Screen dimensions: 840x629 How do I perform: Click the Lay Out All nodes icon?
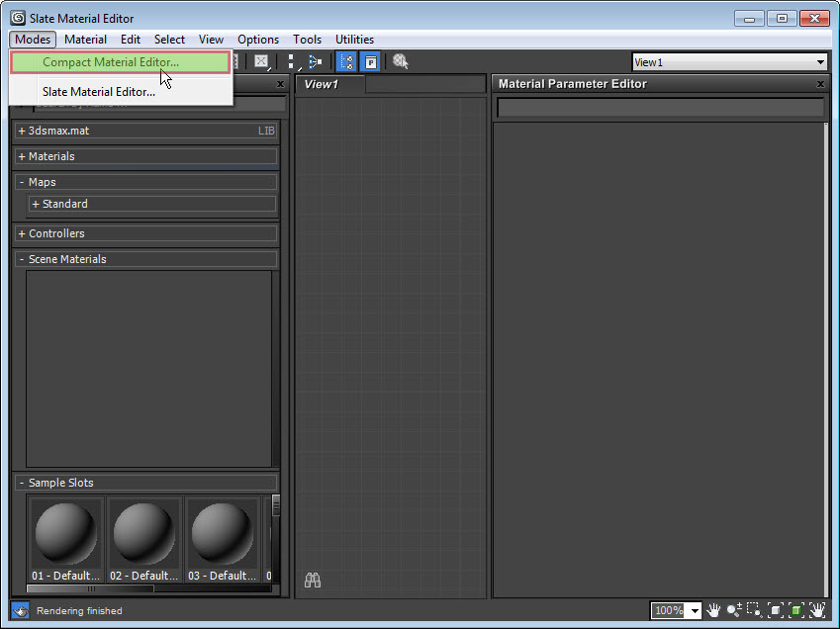click(x=316, y=61)
